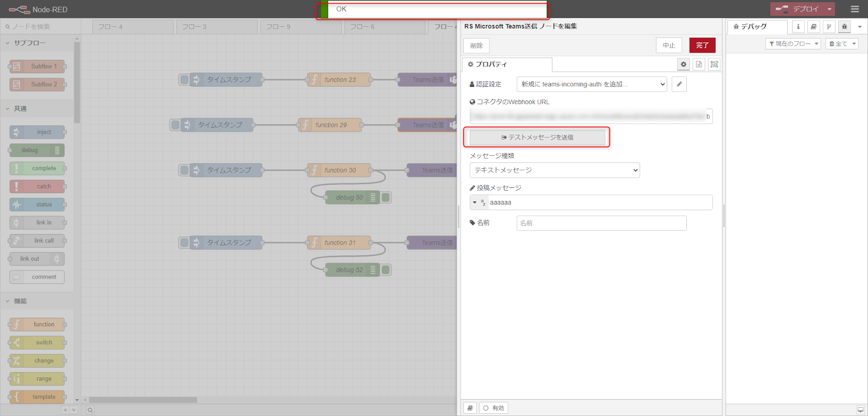Select the inject palette node
Image resolution: width=868 pixels, height=416 pixels.
[x=37, y=132]
